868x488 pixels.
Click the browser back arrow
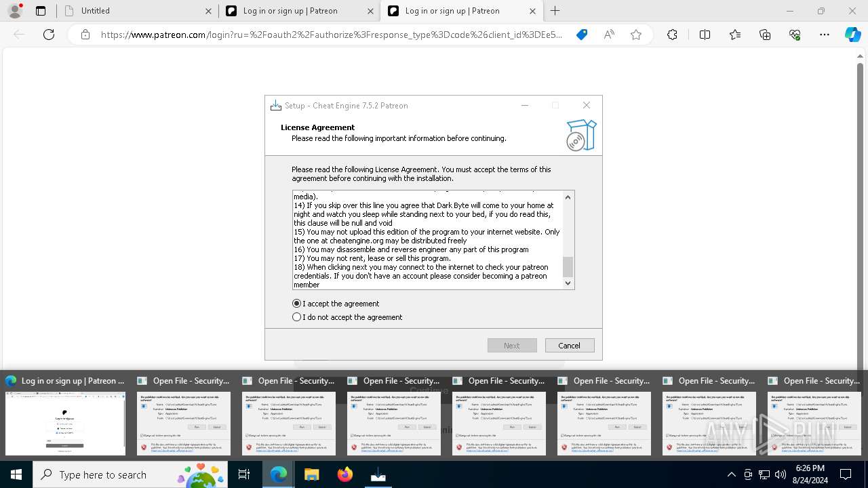point(19,35)
